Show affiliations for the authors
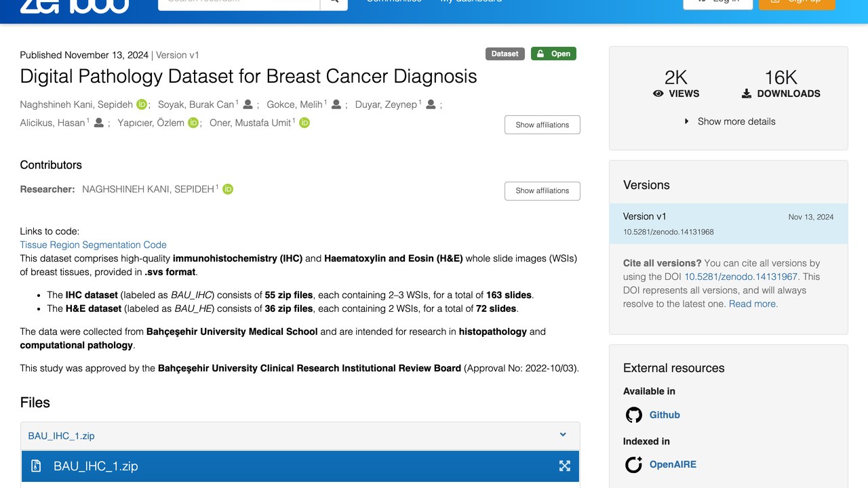Image resolution: width=868 pixels, height=488 pixels. coord(542,125)
